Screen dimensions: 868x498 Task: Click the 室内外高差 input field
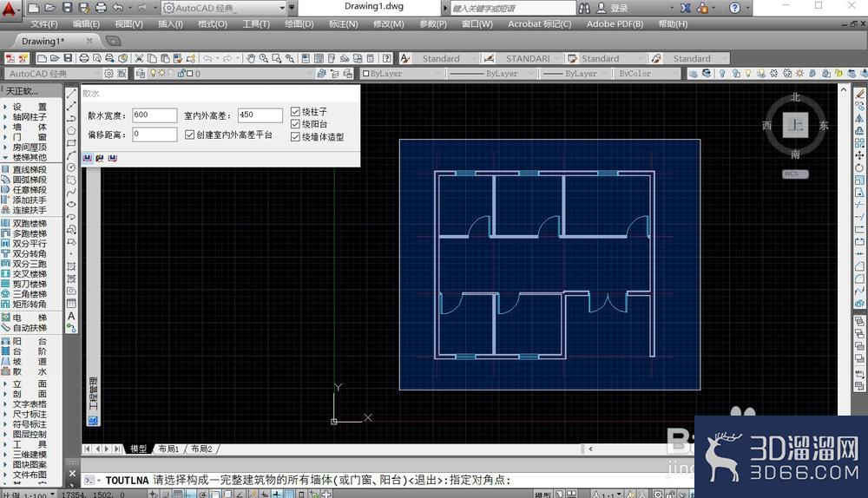coord(260,115)
